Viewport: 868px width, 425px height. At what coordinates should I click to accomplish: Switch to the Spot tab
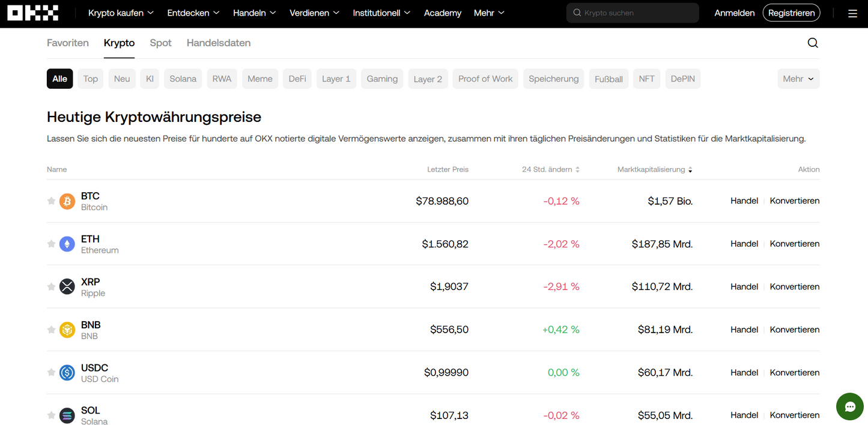[160, 43]
